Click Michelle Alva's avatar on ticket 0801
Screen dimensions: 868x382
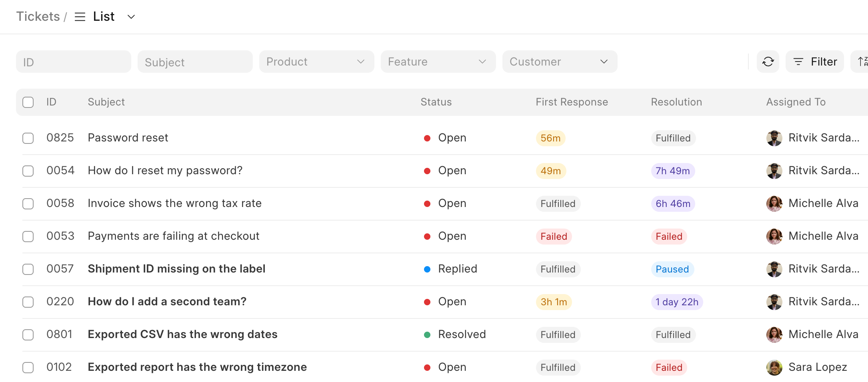coord(774,335)
